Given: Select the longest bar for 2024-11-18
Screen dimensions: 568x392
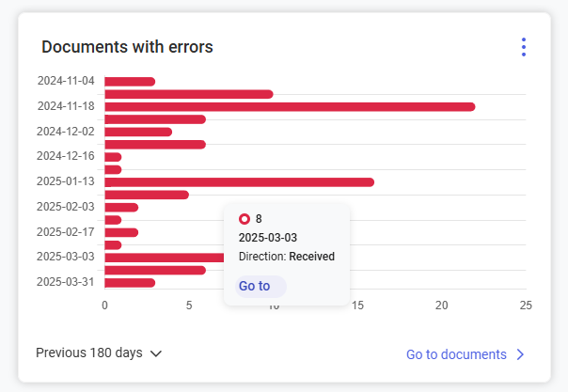Looking at the screenshot, I should [x=289, y=106].
